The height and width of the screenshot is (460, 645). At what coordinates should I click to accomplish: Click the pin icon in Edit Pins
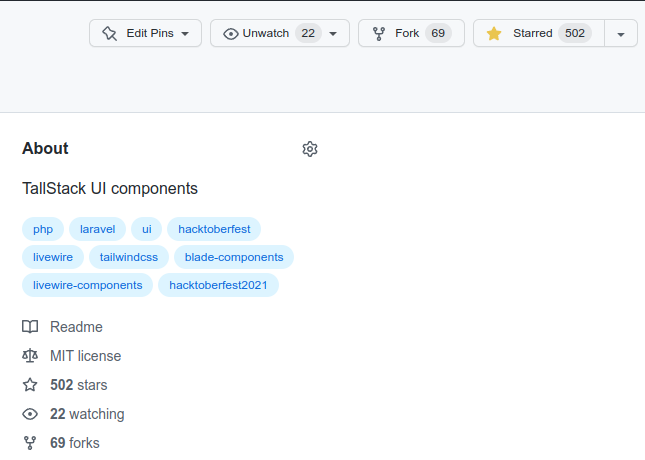coord(109,33)
